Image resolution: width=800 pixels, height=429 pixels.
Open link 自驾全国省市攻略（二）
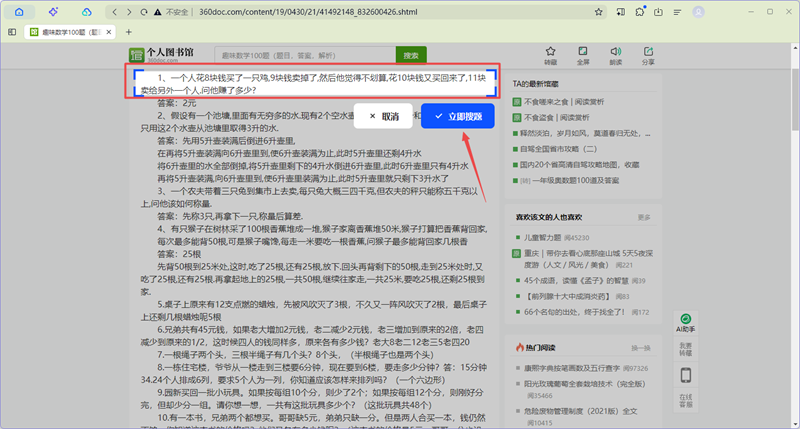pyautogui.click(x=558, y=149)
